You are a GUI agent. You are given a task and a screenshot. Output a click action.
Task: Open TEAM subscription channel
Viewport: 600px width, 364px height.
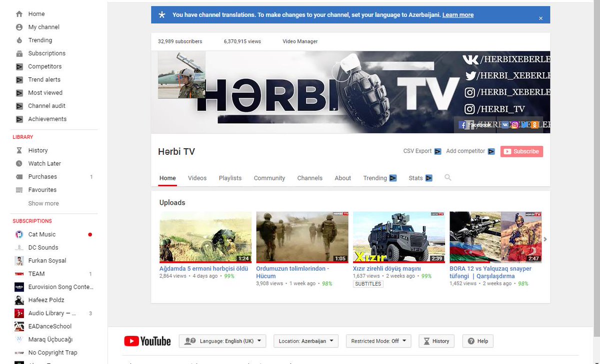tap(36, 274)
